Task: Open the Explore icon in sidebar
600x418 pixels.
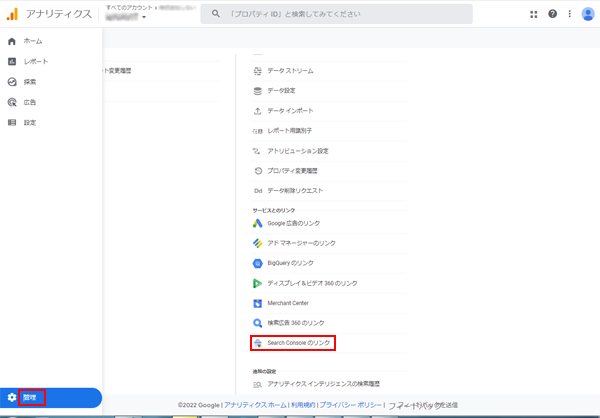Action: 12,82
